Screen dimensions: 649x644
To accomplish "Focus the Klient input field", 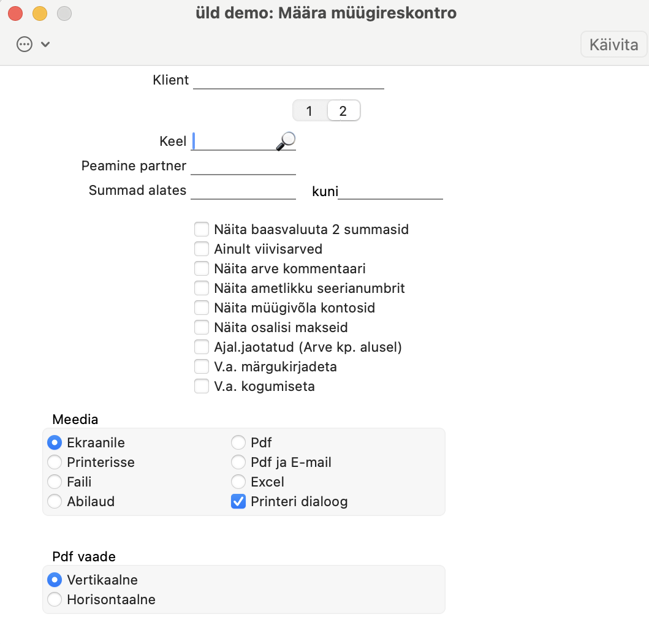I will 289,80.
